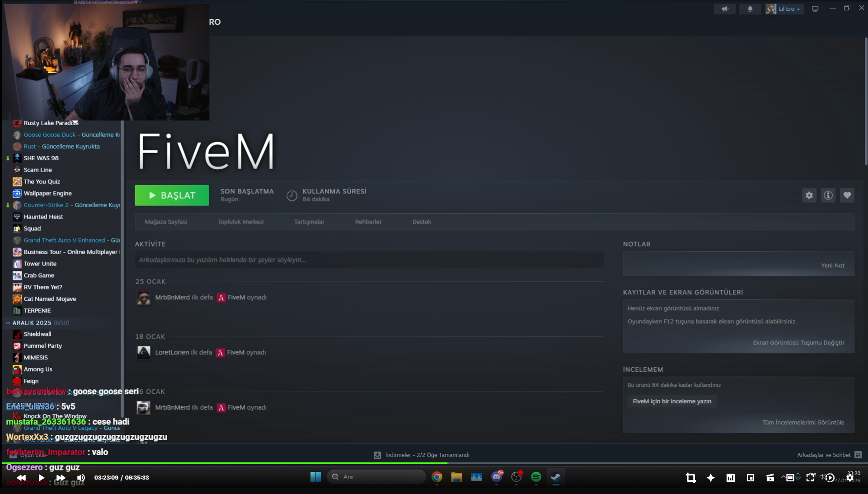Show FiveM game info icon
The image size is (868, 494).
click(x=828, y=195)
